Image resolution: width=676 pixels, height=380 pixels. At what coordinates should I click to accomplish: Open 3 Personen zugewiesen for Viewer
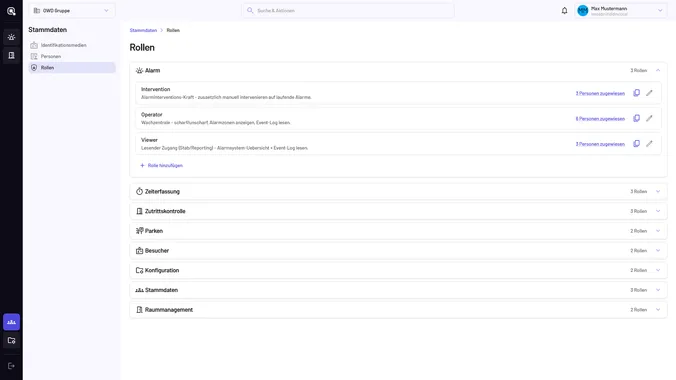pyautogui.click(x=600, y=144)
